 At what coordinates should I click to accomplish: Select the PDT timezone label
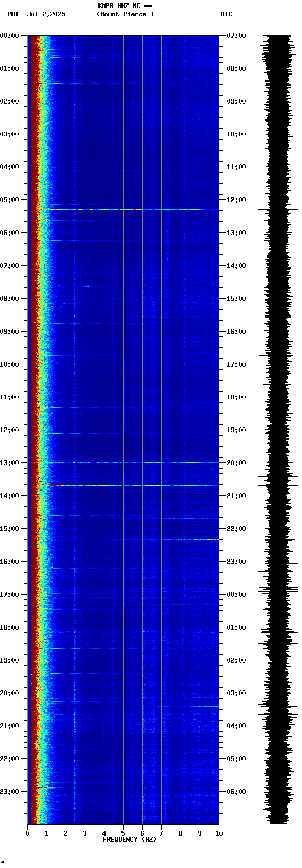13,14
